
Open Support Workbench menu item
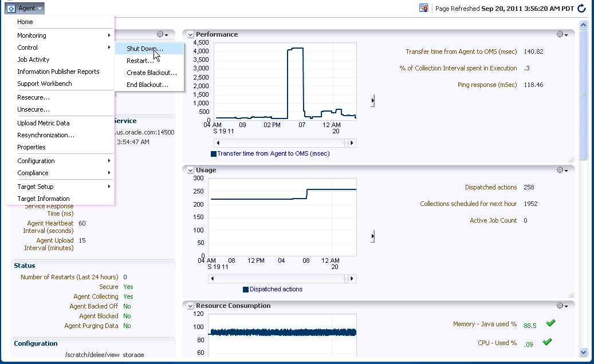(x=60, y=84)
